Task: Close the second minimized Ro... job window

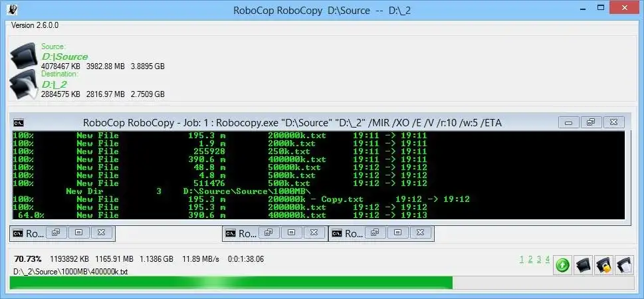Action: click(x=314, y=233)
